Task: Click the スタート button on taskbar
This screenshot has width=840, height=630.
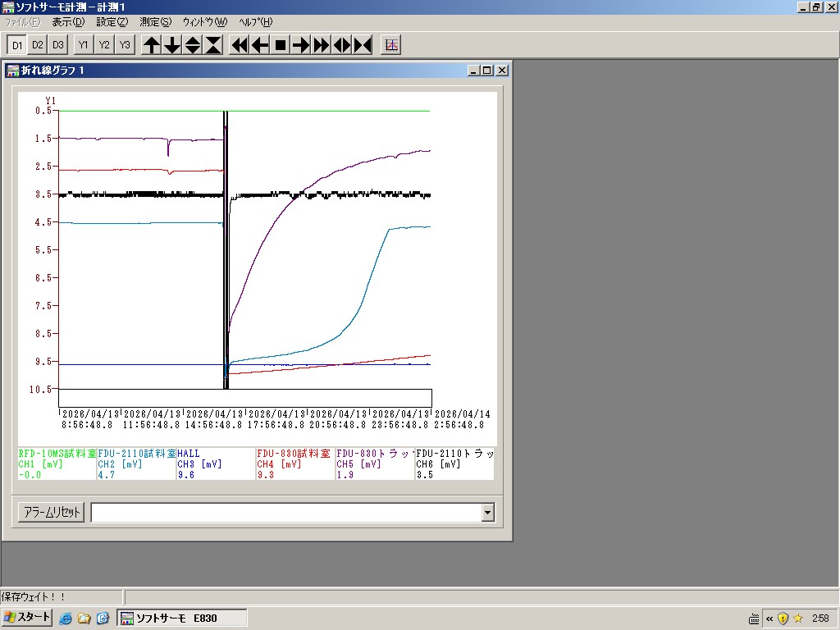Action: (27, 618)
